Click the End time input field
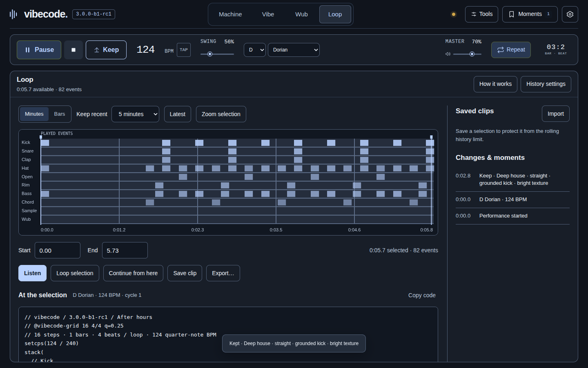The image size is (588, 368). pos(125,250)
